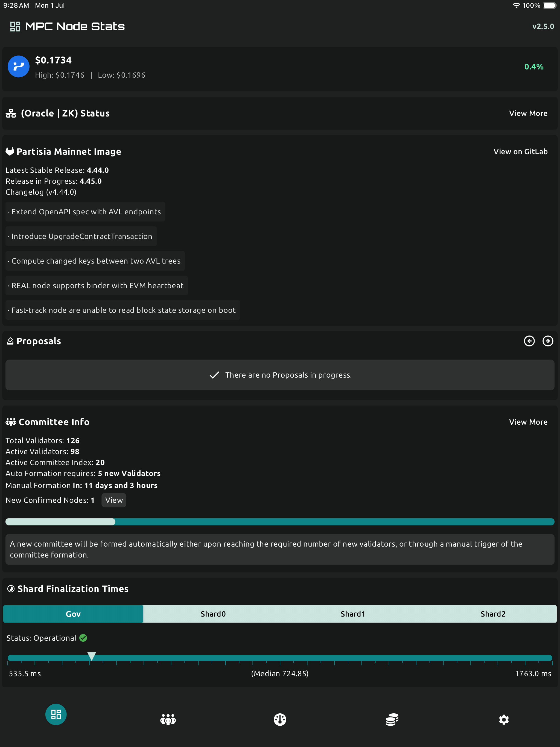Tap High: $0.1746 price text

tap(60, 75)
